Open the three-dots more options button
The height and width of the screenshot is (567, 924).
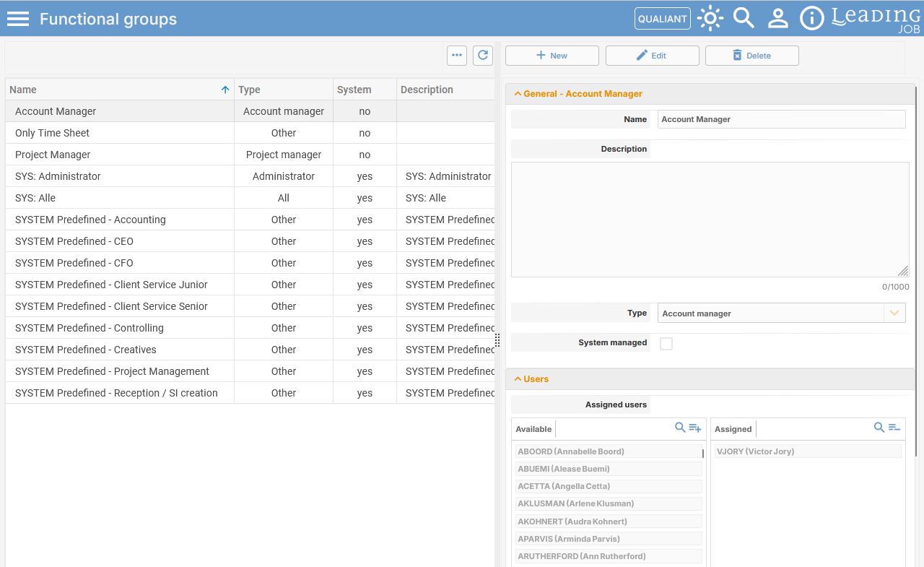[457, 56]
